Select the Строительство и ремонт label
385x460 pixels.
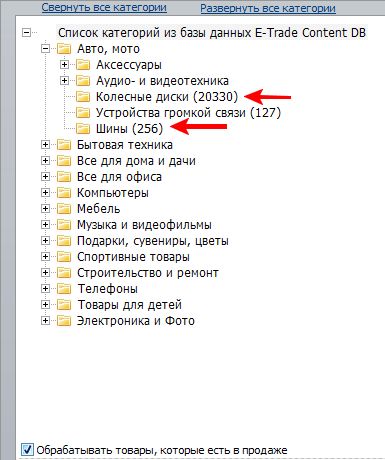pyautogui.click(x=148, y=273)
